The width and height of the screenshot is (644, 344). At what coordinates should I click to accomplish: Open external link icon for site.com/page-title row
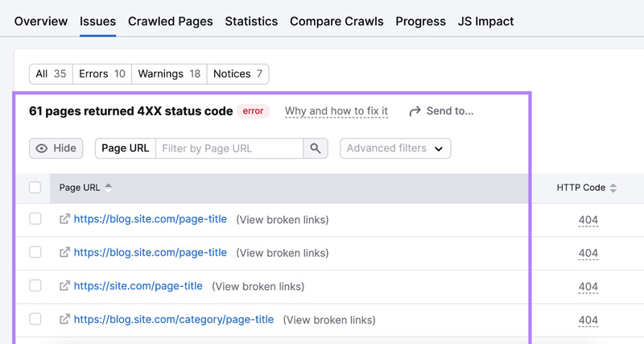point(64,286)
